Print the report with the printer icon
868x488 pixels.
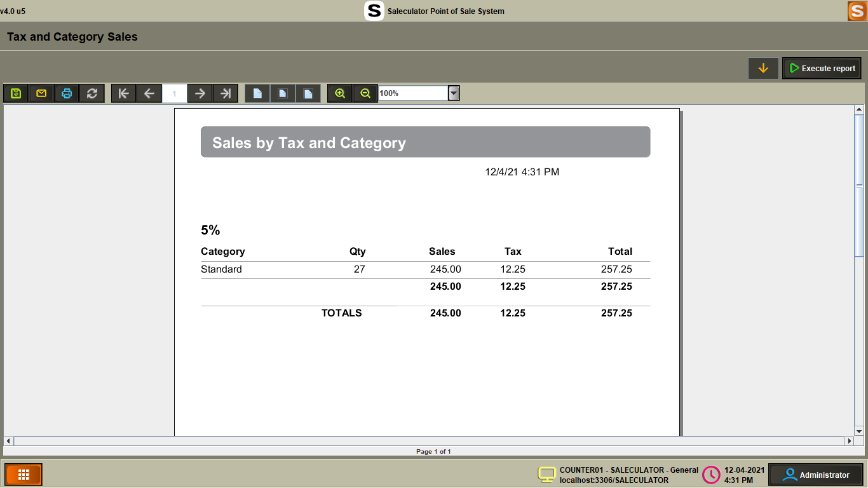coord(67,93)
